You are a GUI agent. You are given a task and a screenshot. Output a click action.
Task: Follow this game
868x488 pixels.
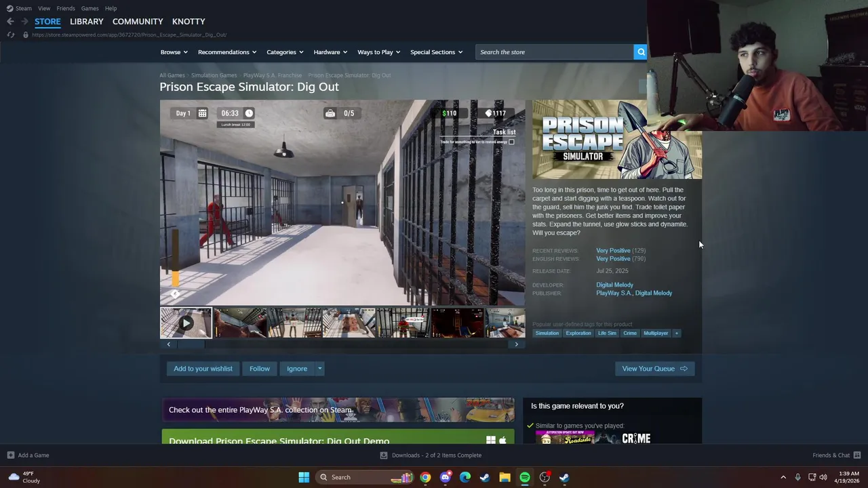[260, 369]
